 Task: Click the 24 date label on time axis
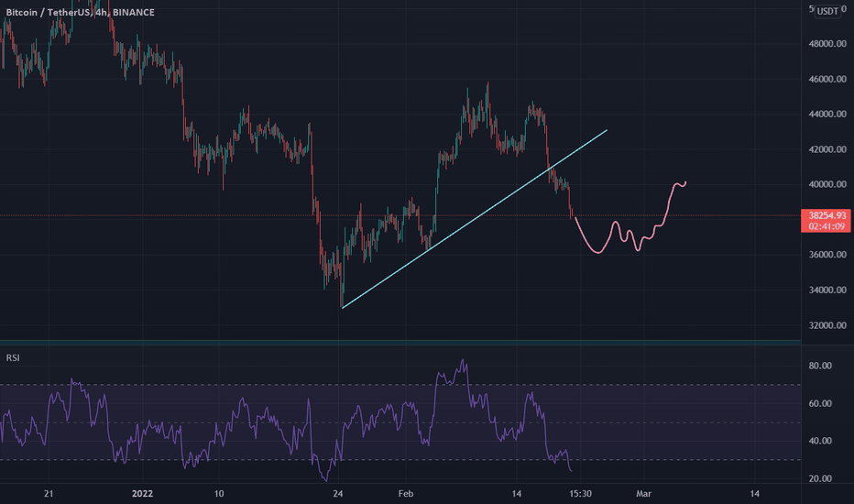338,494
